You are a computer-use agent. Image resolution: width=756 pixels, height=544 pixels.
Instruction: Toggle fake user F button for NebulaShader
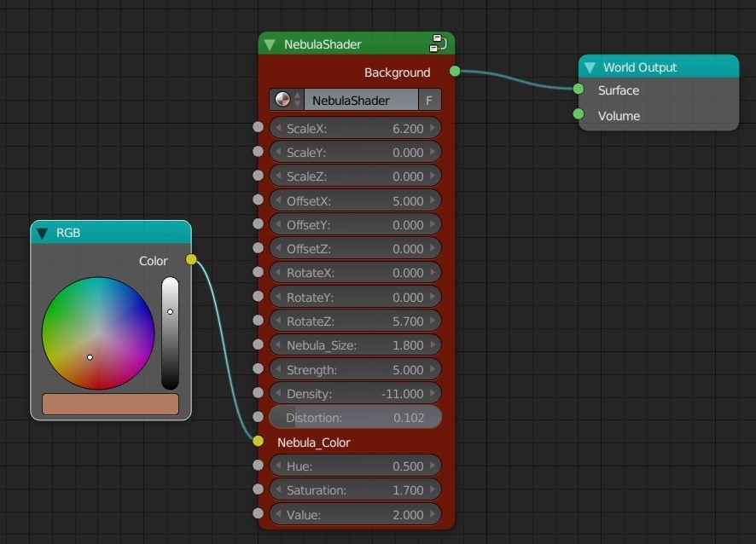pos(429,100)
